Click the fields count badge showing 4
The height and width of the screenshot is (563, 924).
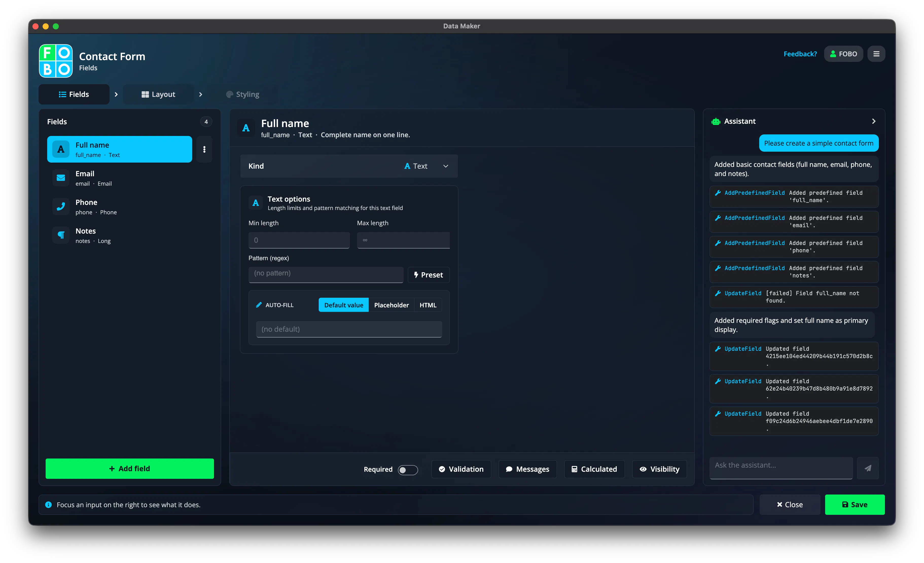206,122
